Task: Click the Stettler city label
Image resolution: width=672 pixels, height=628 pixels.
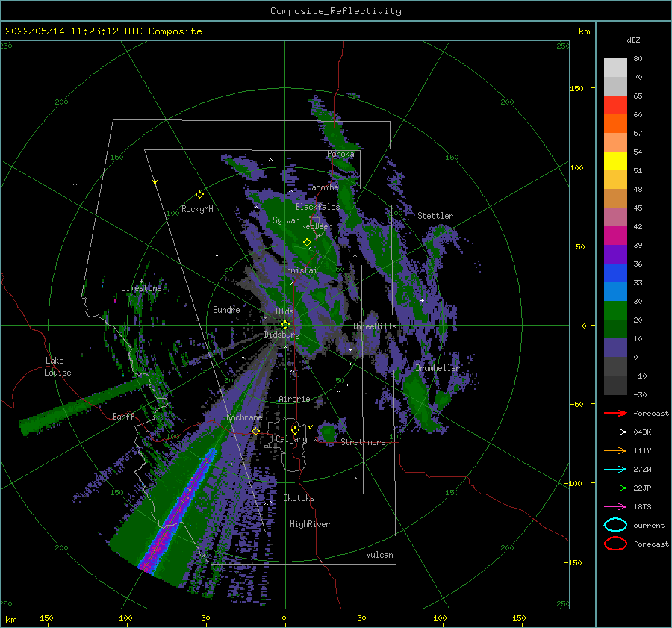Action: [435, 216]
